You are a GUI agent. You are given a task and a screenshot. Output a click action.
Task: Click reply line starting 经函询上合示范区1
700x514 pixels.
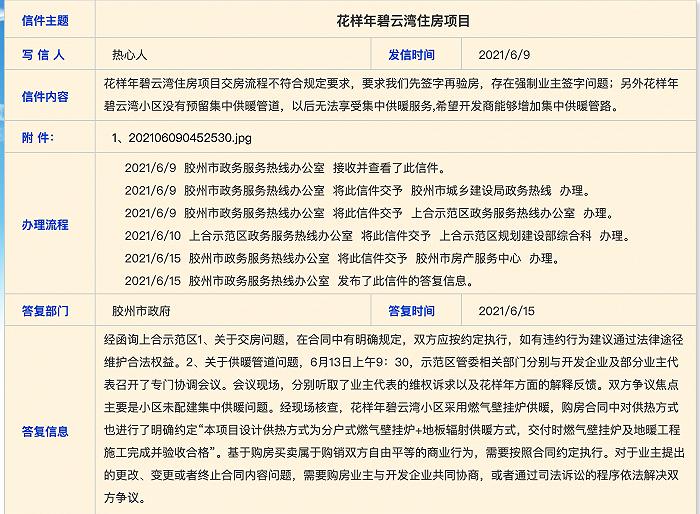coord(393,340)
